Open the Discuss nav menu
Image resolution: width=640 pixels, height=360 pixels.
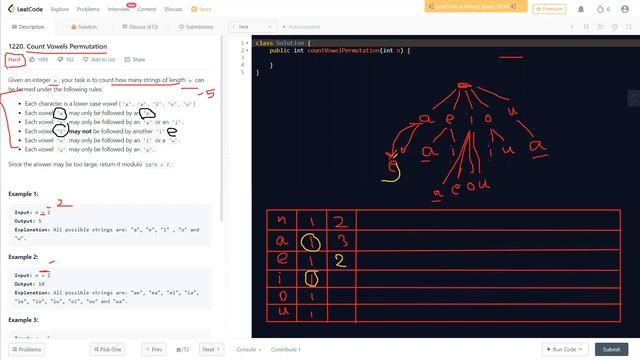coord(173,9)
